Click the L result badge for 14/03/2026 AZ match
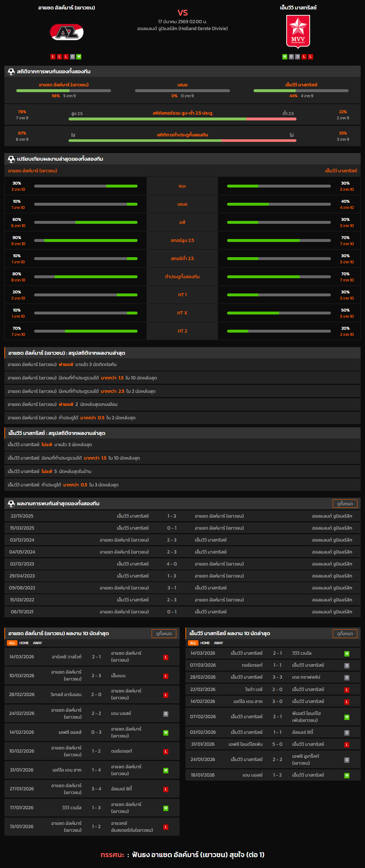The image size is (365, 868). tap(166, 657)
